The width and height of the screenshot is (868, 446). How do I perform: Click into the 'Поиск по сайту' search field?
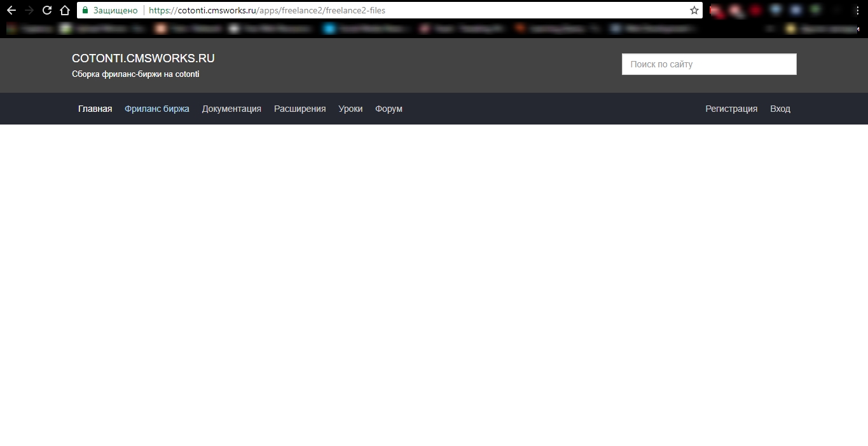coord(708,64)
